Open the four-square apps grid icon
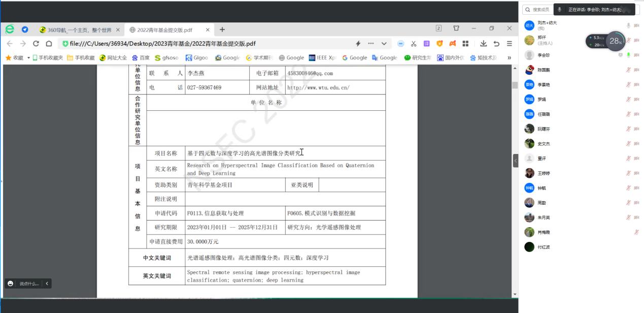Screen dimensions: 644x313 (x=465, y=44)
